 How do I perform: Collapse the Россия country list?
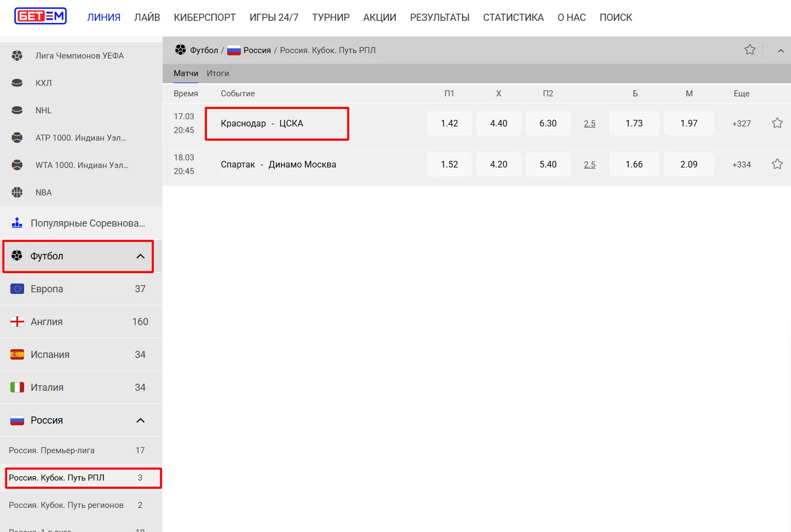pos(140,420)
